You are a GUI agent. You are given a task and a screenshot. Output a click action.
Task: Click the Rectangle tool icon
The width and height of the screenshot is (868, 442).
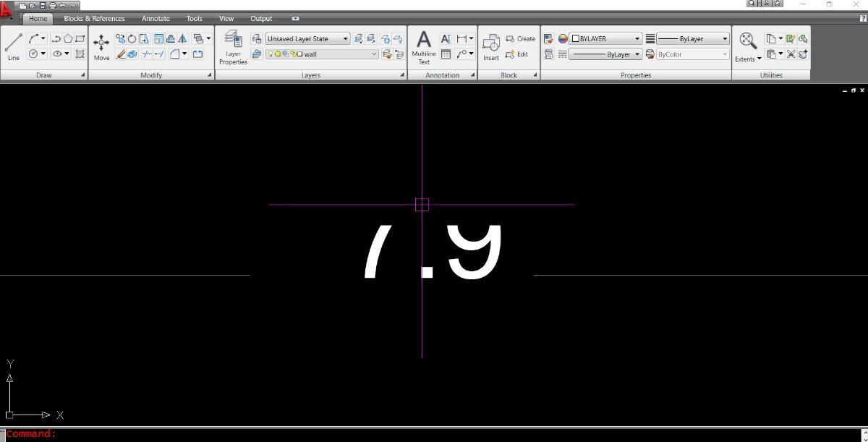pos(80,39)
